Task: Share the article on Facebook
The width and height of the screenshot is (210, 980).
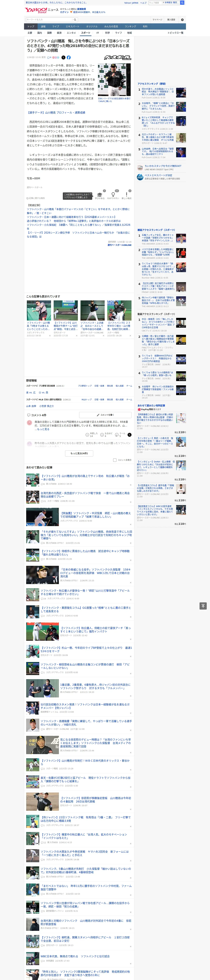Action: (69, 57)
